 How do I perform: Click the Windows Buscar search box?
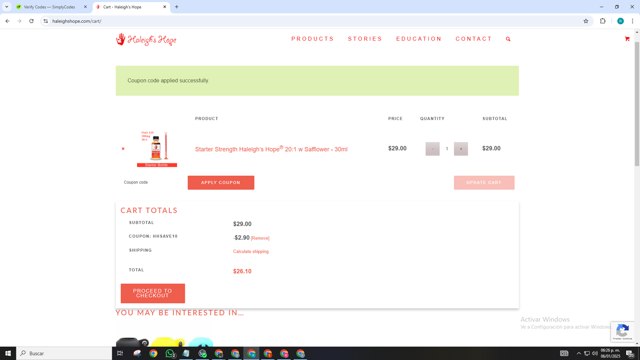[x=64, y=353]
